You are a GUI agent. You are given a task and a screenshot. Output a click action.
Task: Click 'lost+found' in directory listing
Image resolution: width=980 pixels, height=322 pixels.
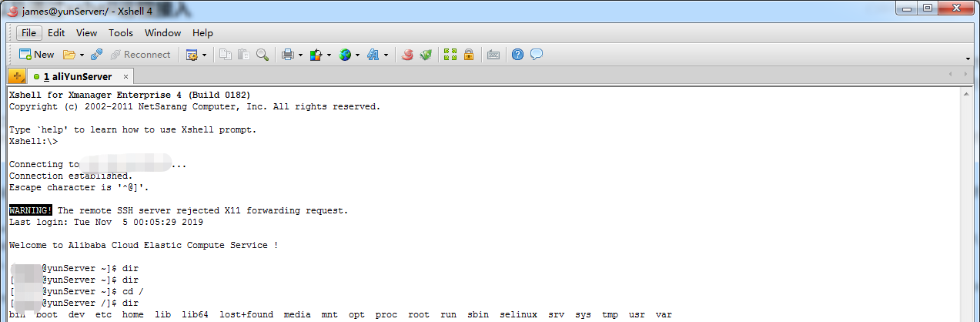tap(243, 314)
